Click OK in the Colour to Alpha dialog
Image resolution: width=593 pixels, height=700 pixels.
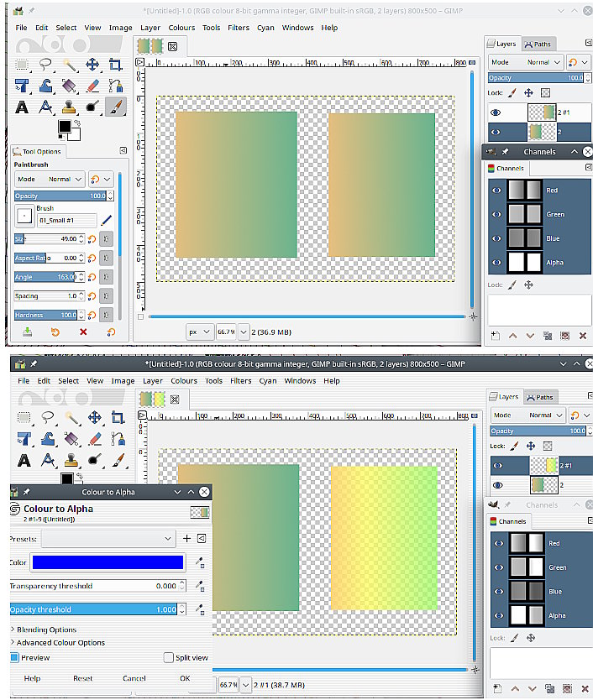click(x=184, y=678)
